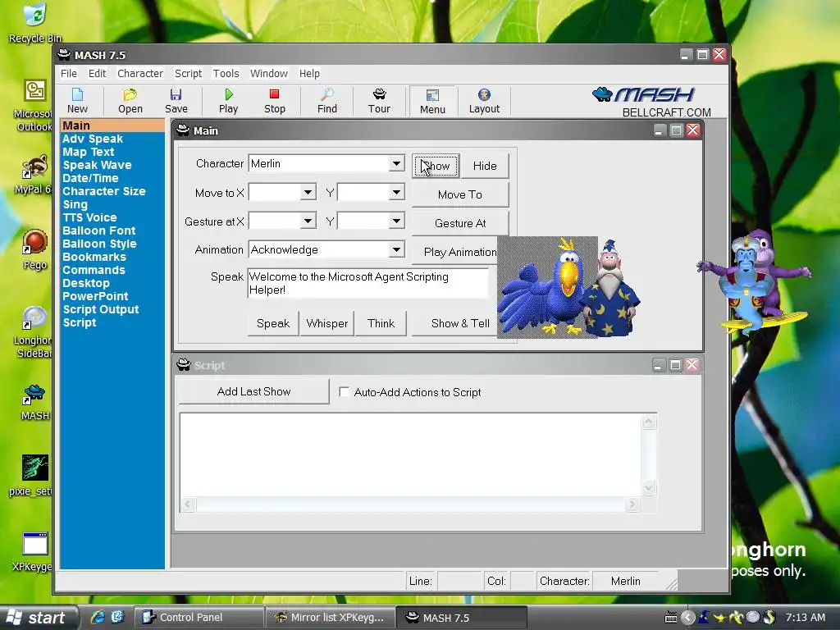This screenshot has width=840, height=630.
Task: Expand the Animation dropdown list
Action: pyautogui.click(x=396, y=249)
